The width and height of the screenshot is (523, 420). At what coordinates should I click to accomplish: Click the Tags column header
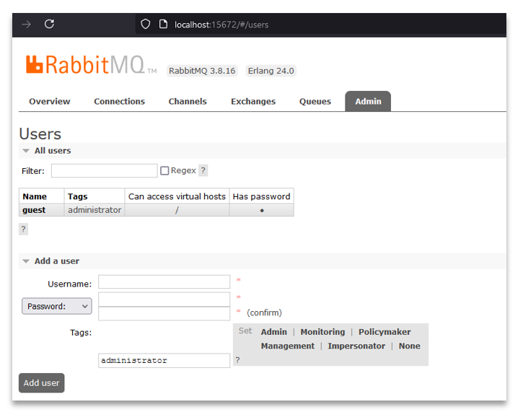point(95,196)
